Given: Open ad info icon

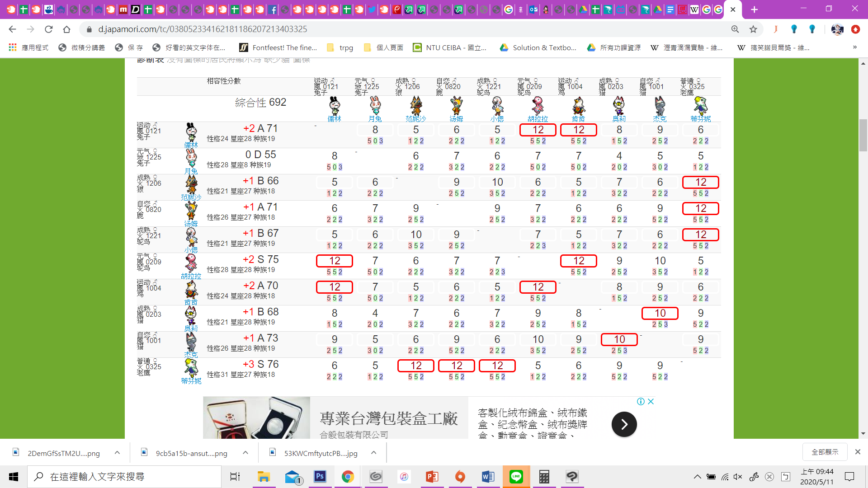Looking at the screenshot, I should 641,401.
